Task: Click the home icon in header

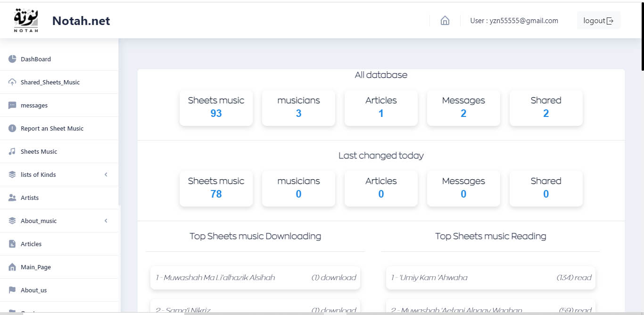Action: pos(445,21)
